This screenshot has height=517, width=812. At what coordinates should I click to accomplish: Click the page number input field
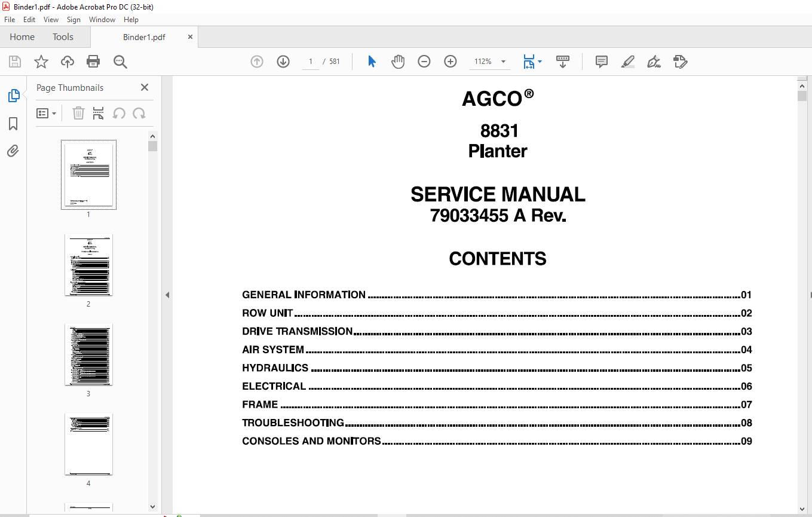point(311,62)
